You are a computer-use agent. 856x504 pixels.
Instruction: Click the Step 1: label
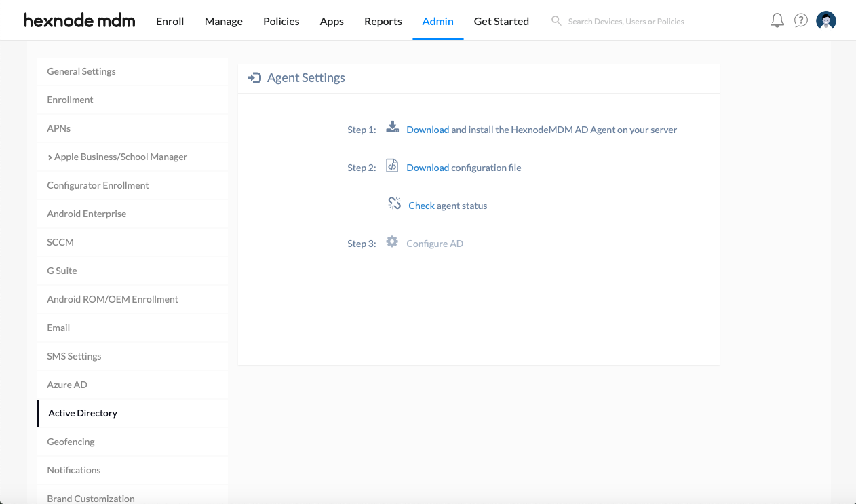(362, 130)
